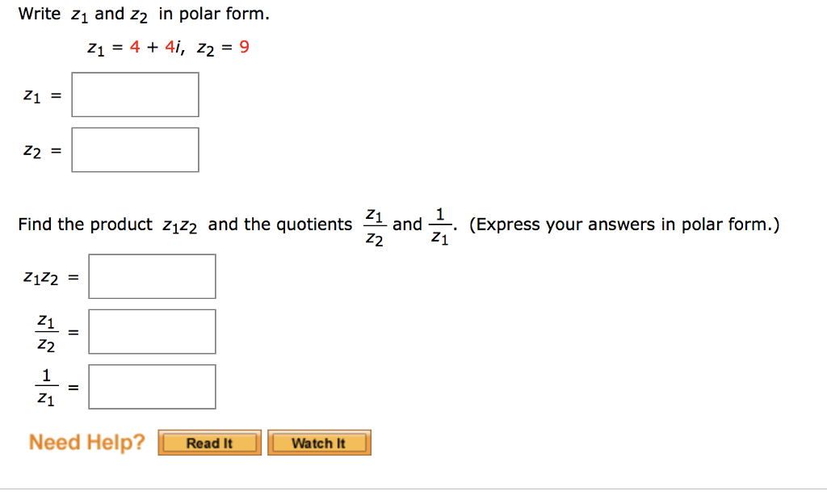
Task: Click the Find the product sentence
Action: click(162, 224)
